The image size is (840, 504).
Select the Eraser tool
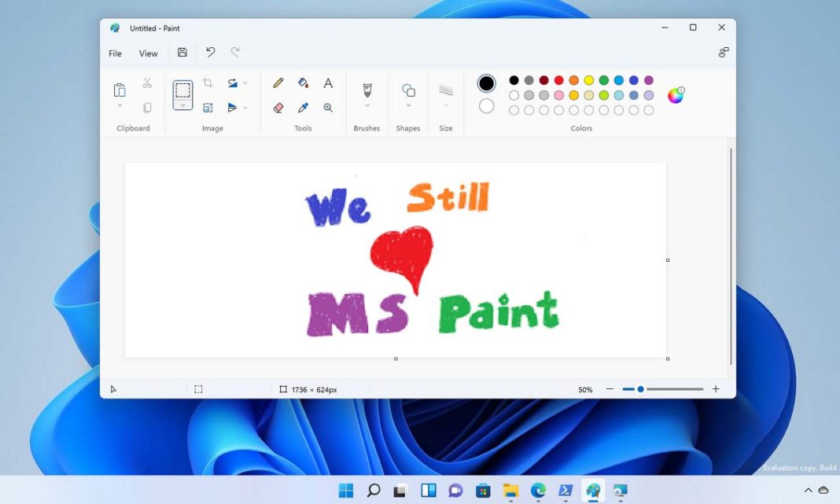click(277, 107)
